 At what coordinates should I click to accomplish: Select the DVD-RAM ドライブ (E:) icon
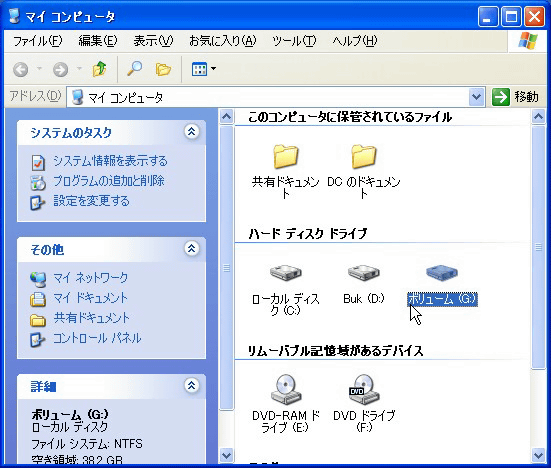pyautogui.click(x=286, y=389)
